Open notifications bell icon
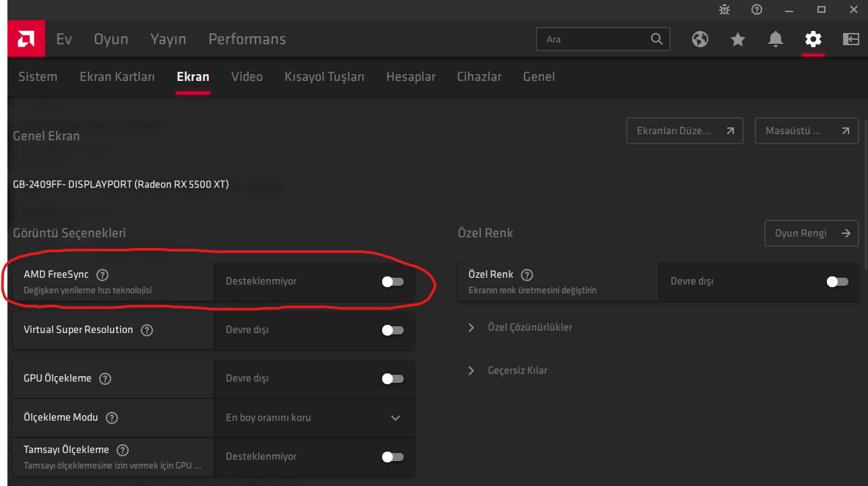The width and height of the screenshot is (868, 486). [x=776, y=39]
